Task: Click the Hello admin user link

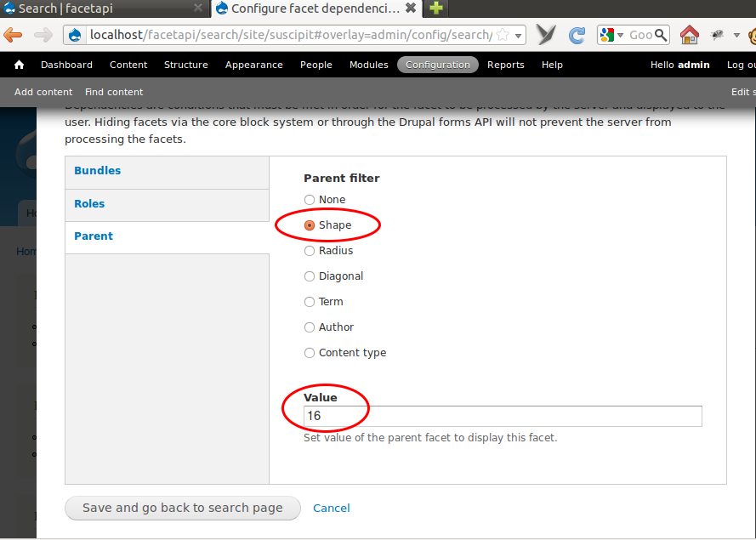Action: click(679, 65)
